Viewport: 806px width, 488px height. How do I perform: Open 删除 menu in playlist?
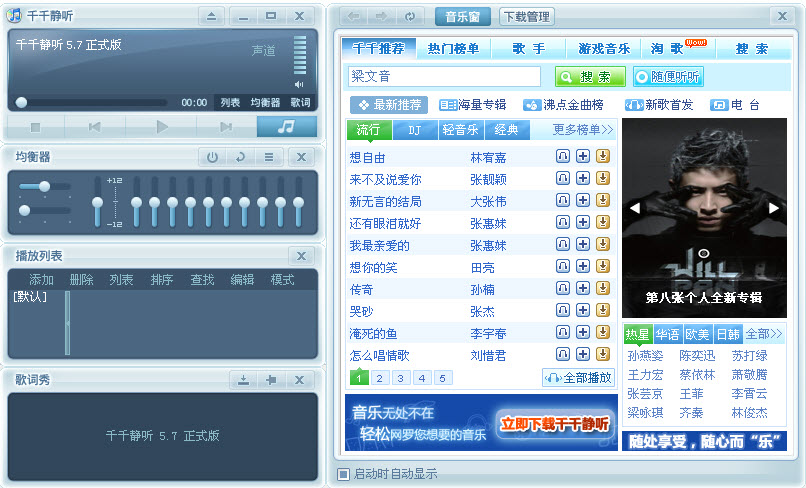click(81, 280)
